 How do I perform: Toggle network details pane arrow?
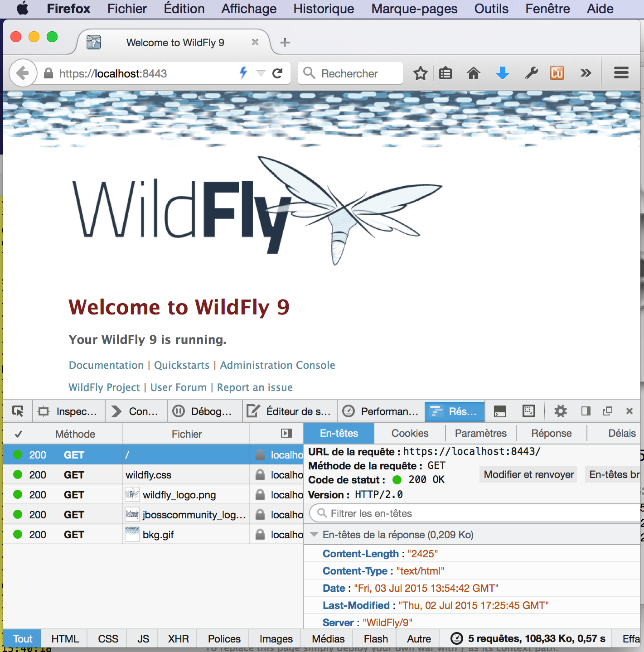286,434
